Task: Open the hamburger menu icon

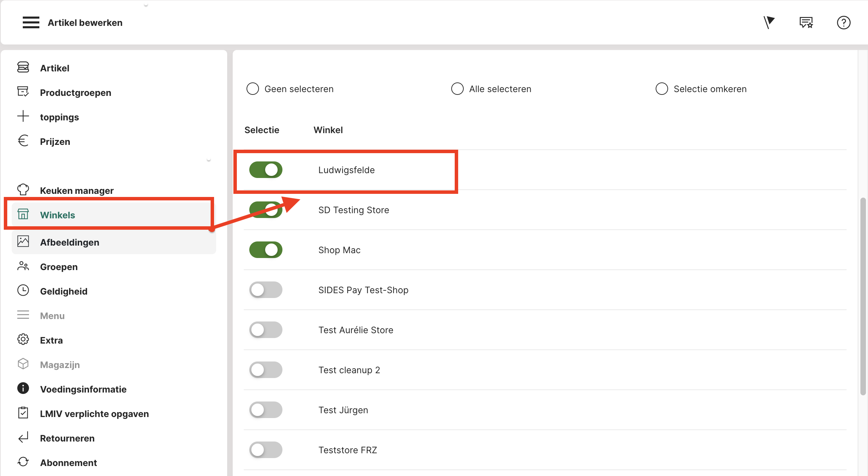Action: point(31,22)
